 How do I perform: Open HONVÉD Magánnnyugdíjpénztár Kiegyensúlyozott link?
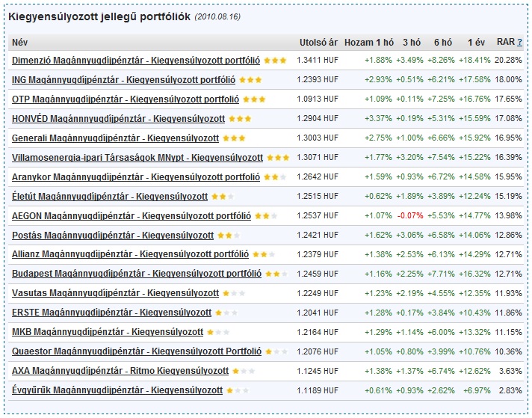tap(118, 118)
